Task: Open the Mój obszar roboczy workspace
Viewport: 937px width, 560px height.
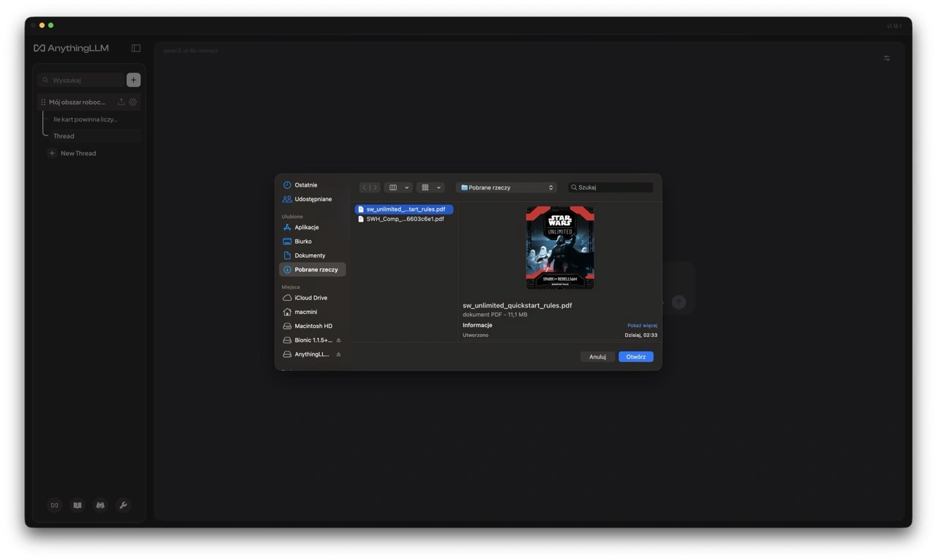Action: point(77,102)
